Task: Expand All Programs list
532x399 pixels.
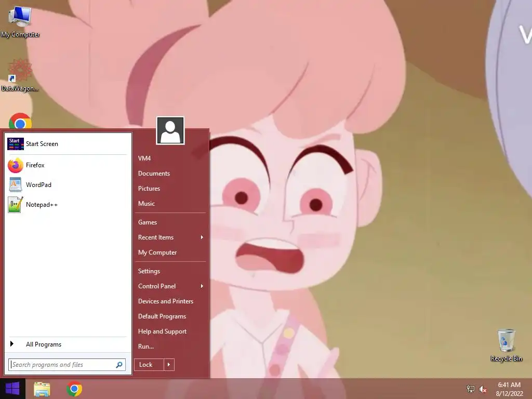Action: [67, 344]
